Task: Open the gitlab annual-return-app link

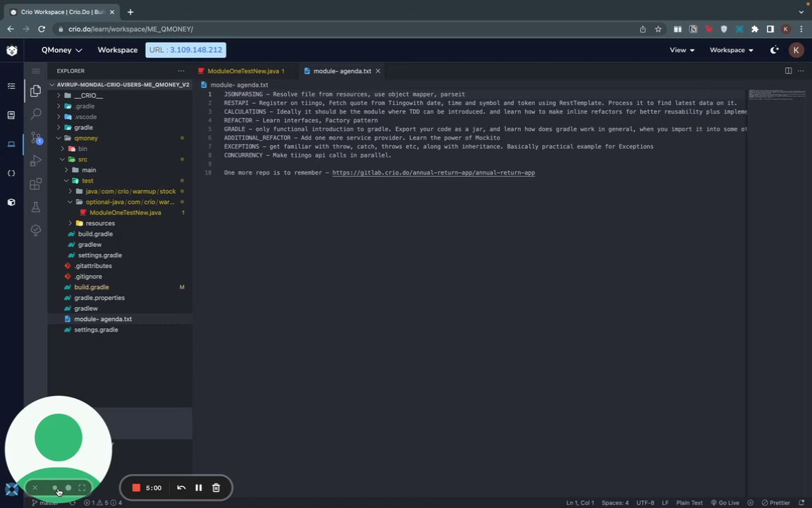Action: click(433, 173)
